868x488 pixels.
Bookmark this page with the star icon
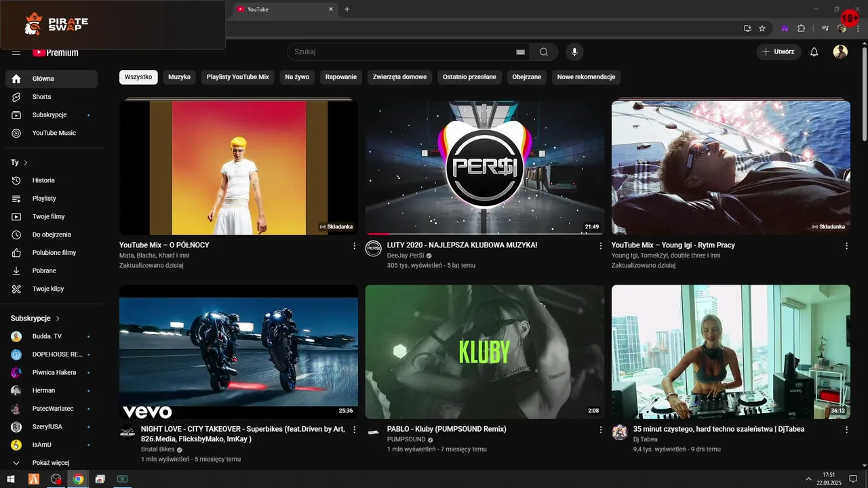[762, 28]
